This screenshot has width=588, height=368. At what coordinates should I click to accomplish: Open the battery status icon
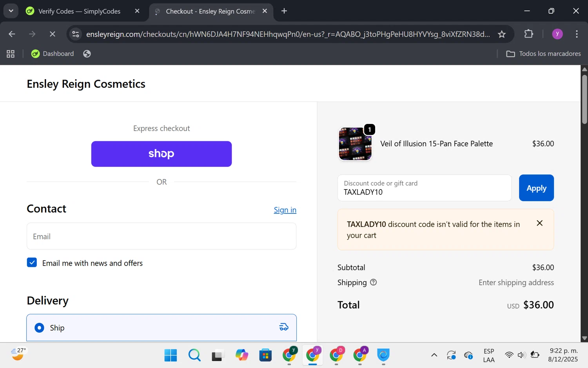535,355
